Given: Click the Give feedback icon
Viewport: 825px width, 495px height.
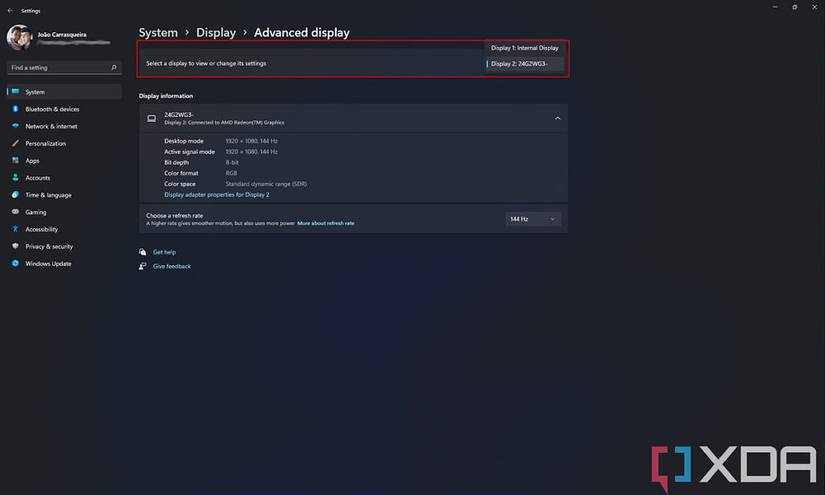Looking at the screenshot, I should point(143,266).
